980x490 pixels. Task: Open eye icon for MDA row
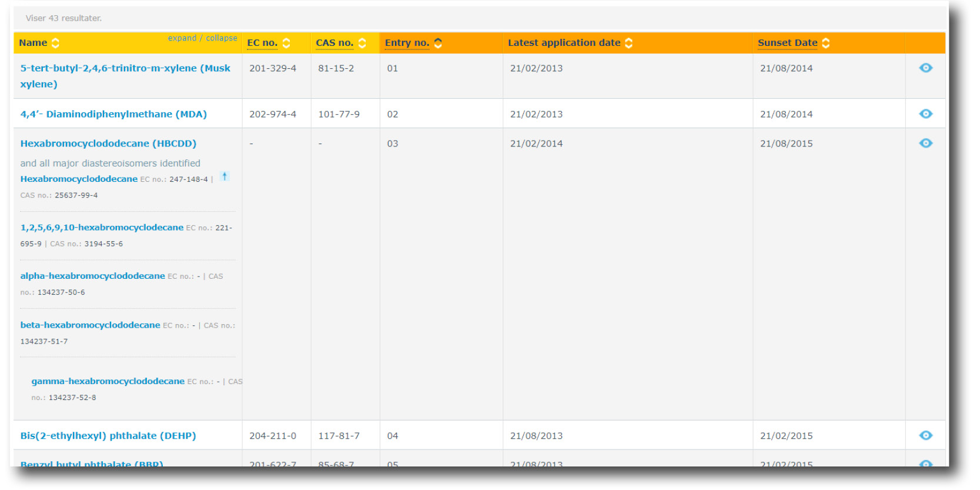(925, 114)
